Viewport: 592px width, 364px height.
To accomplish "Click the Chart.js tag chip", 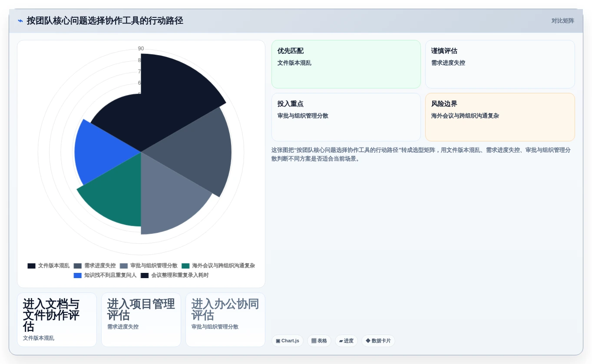I will click(288, 341).
